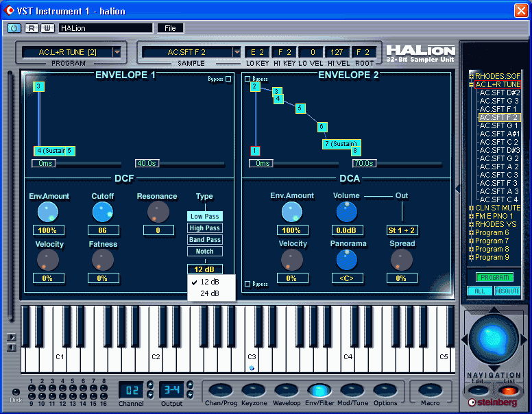Click the Chan/Prog page button

click(x=221, y=391)
